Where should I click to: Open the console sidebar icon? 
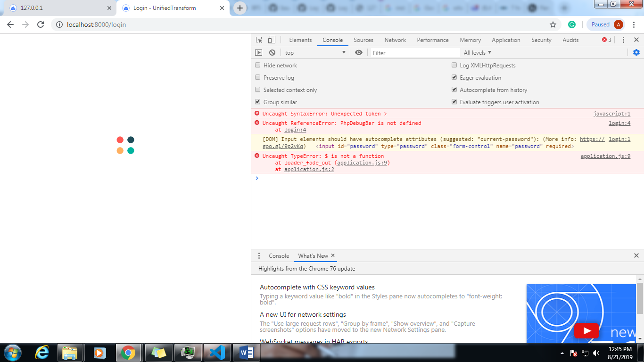click(x=258, y=52)
